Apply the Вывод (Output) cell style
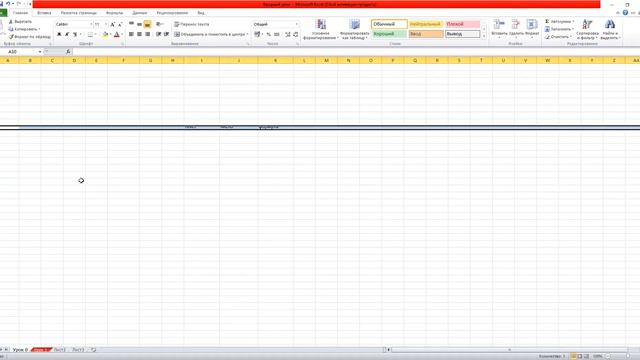Screen dimensions: 640x360 pyautogui.click(x=462, y=34)
